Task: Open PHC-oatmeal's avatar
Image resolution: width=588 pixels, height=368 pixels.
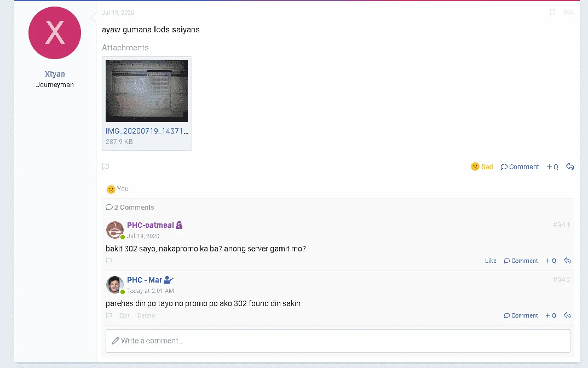Action: click(115, 230)
